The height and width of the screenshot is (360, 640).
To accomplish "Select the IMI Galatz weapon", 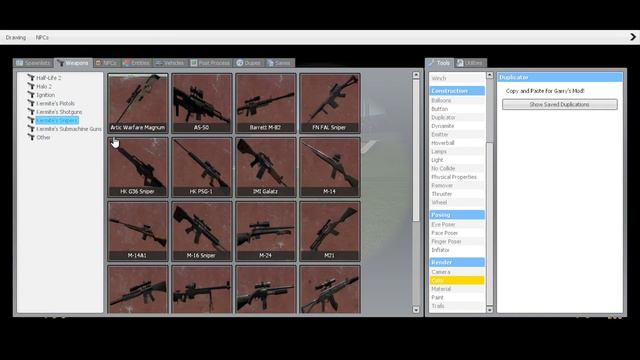I will click(266, 167).
